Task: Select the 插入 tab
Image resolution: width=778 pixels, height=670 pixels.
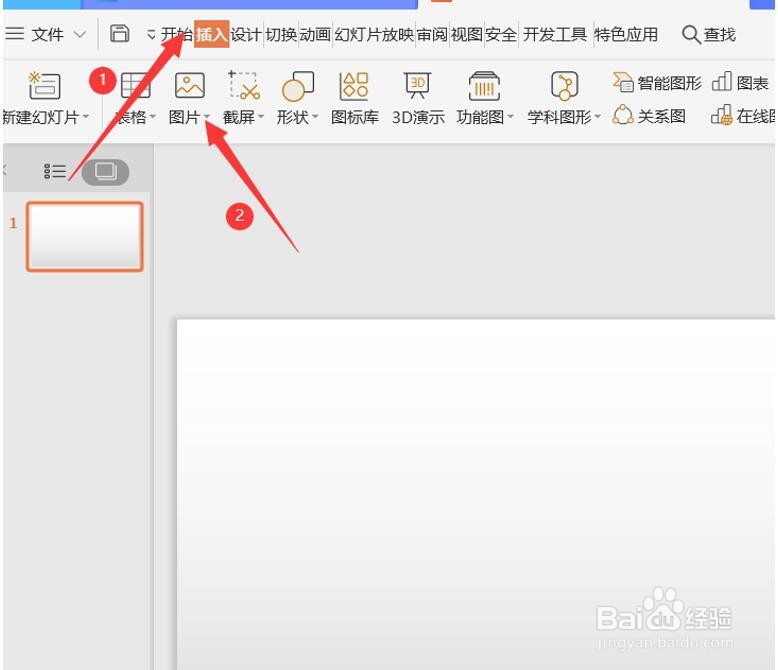Action: (x=211, y=34)
